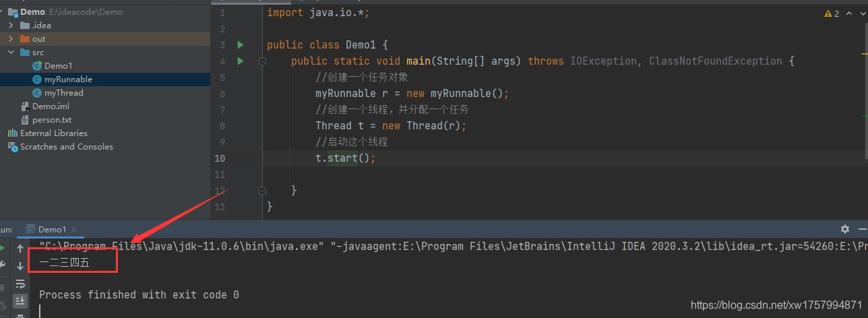868x318 pixels.
Task: Click line number 10 in gutter
Action: coord(220,158)
